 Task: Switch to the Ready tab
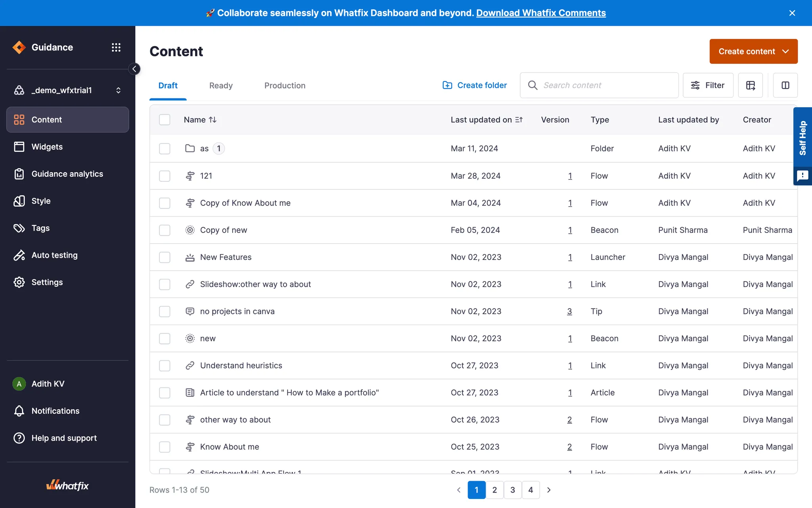pyautogui.click(x=221, y=85)
